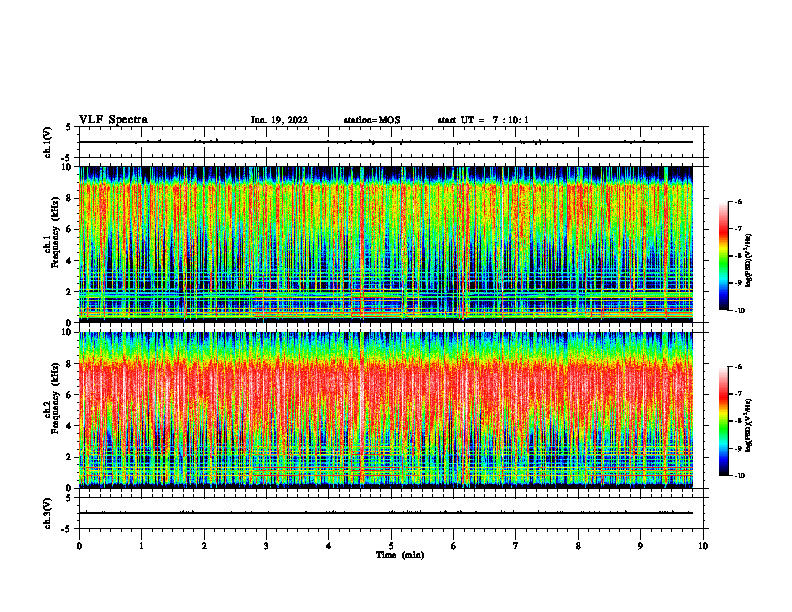This screenshot has width=792, height=612.
Task: Click time axis tick label "1"
Action: coord(141,546)
